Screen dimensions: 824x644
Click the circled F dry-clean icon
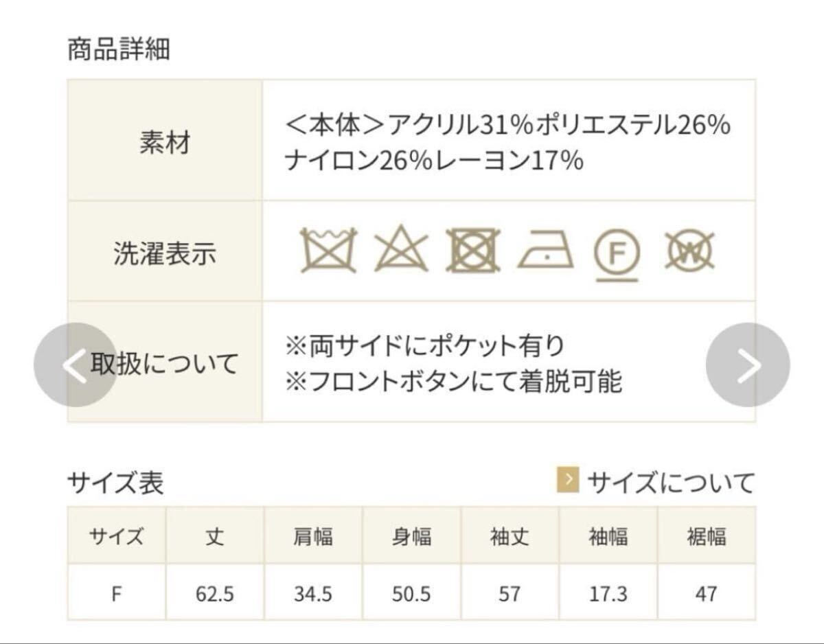[x=616, y=253]
